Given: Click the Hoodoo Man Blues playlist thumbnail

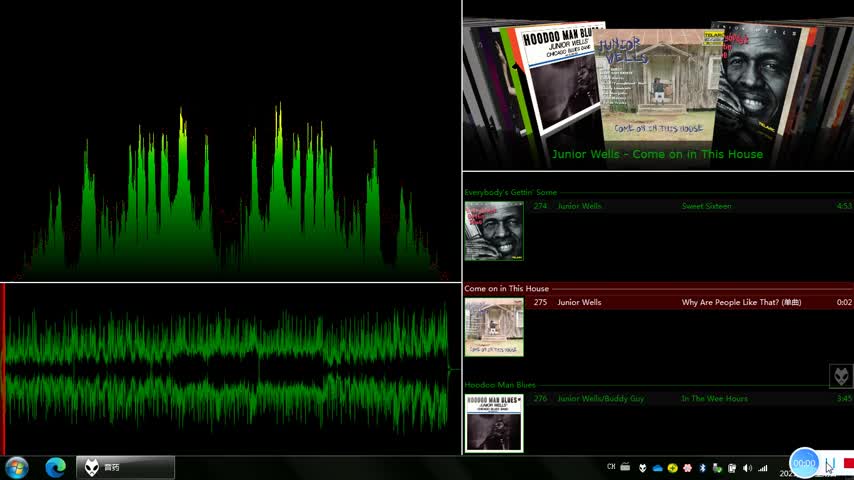Looking at the screenshot, I should (x=494, y=423).
